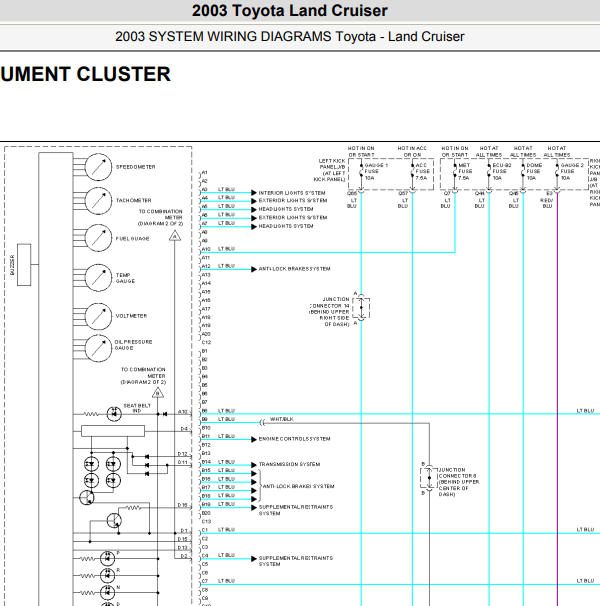
Task: Click the "VOLTMETER" text label
Action: (131, 316)
